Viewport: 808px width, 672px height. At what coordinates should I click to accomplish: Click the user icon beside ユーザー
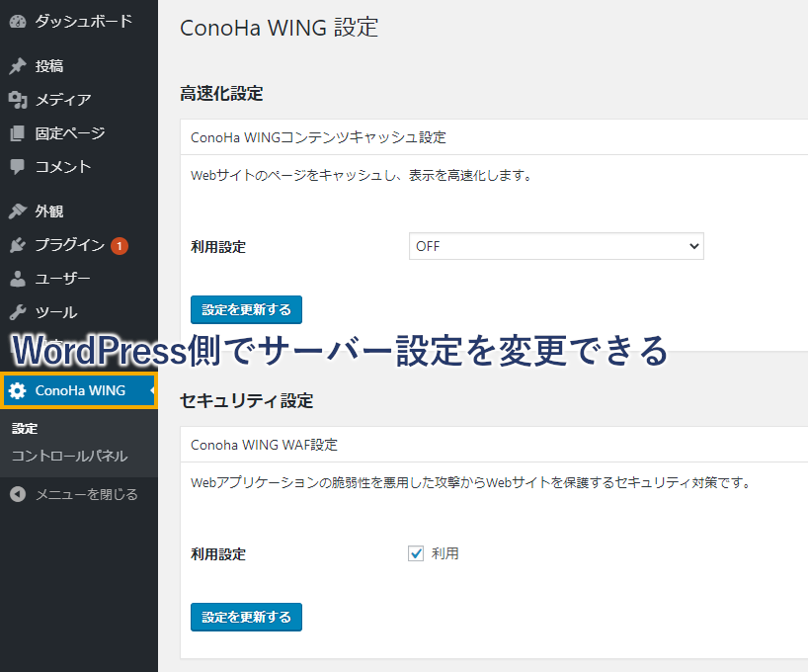[x=18, y=279]
